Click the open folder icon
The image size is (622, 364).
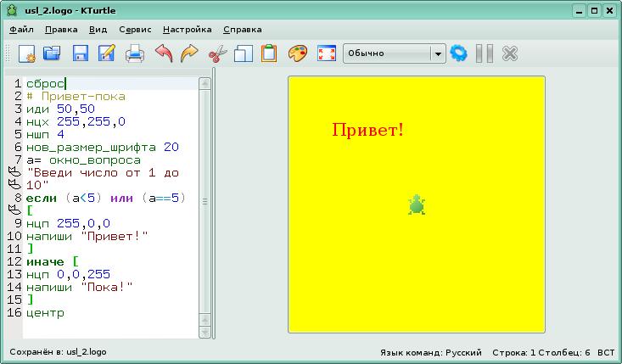coord(53,53)
